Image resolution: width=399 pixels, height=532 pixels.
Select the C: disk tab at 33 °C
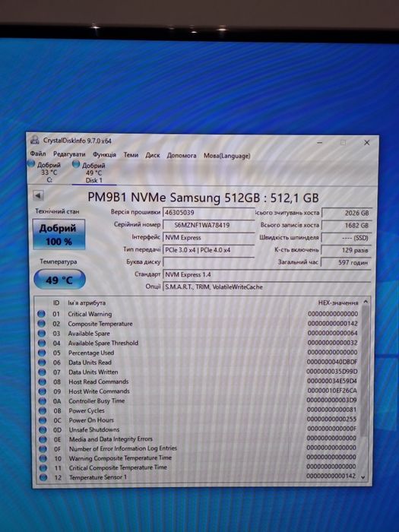coord(46,172)
